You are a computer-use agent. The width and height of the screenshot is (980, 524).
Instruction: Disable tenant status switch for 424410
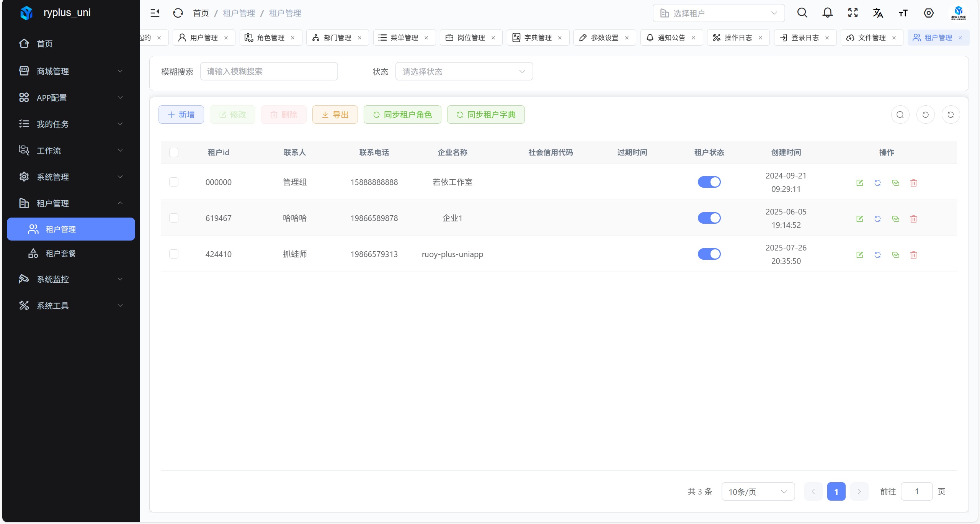[709, 254]
